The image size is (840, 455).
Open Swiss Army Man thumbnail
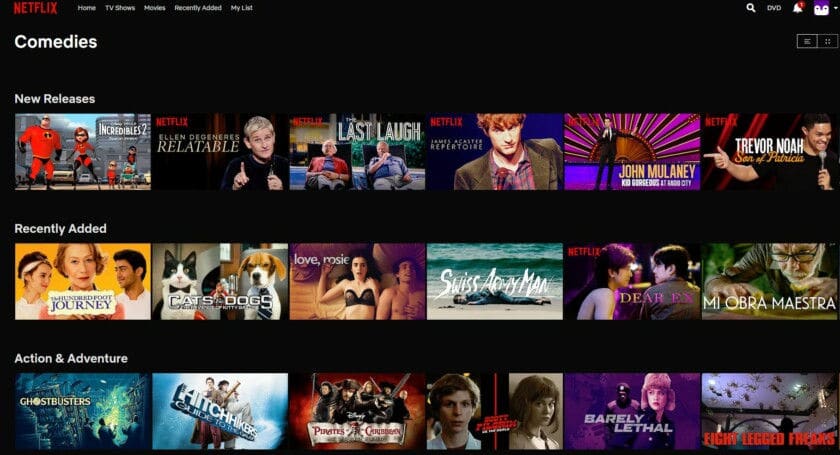[x=495, y=281]
